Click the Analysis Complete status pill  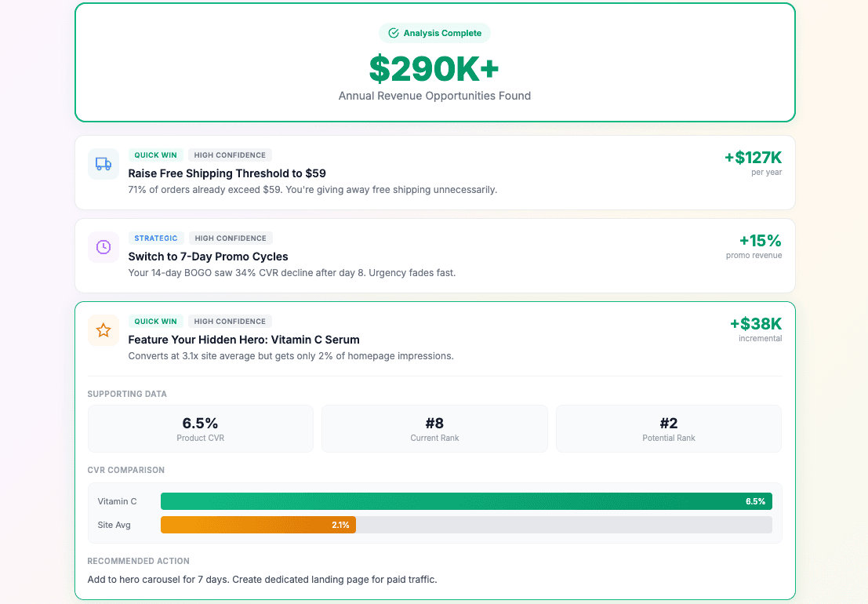434,33
